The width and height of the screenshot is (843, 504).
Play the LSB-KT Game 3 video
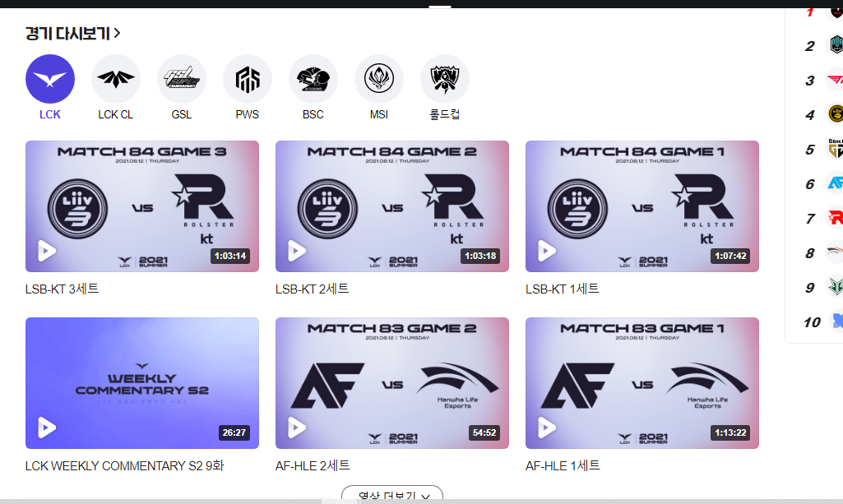(x=47, y=251)
